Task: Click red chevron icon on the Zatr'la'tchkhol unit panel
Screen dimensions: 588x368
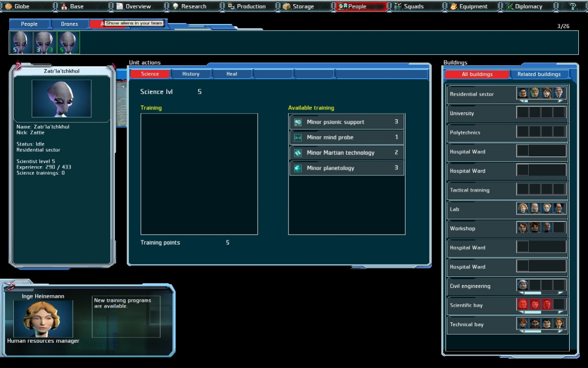Action: (x=18, y=65)
